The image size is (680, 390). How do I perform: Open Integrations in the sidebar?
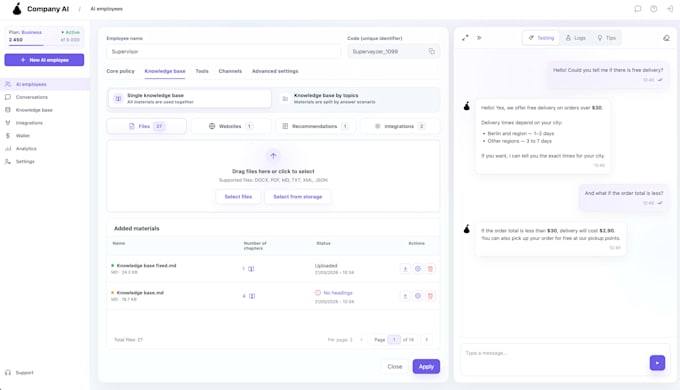click(x=45, y=123)
